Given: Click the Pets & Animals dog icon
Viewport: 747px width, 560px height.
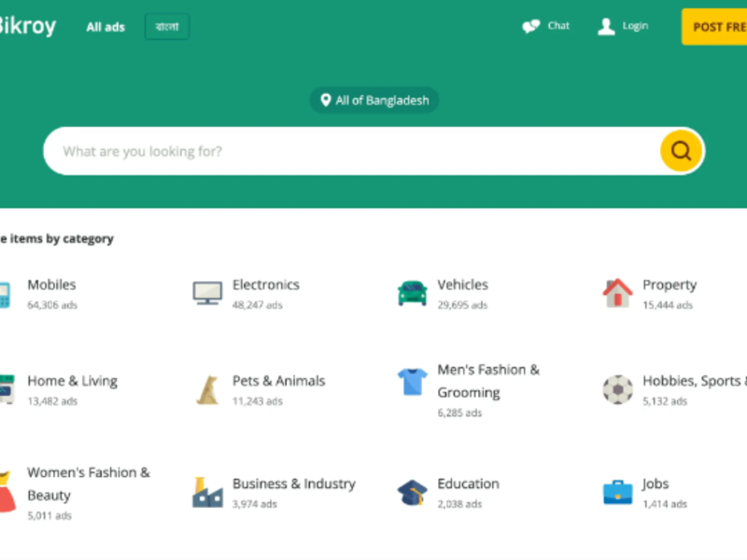Looking at the screenshot, I should click(x=207, y=389).
